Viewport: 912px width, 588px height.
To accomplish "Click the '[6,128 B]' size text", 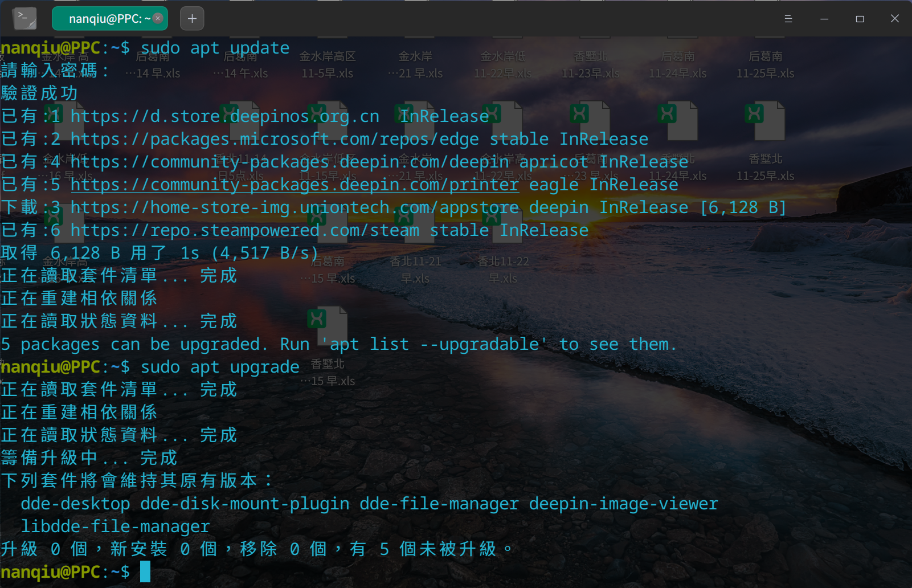I will [x=743, y=207].
